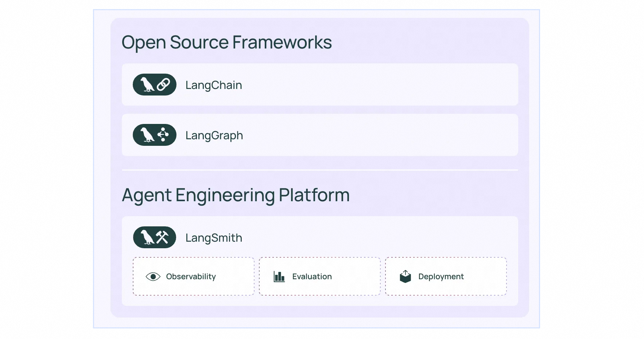Screen dimensions: 644x339
Task: Click the Observability eye icon
Action: (x=153, y=277)
